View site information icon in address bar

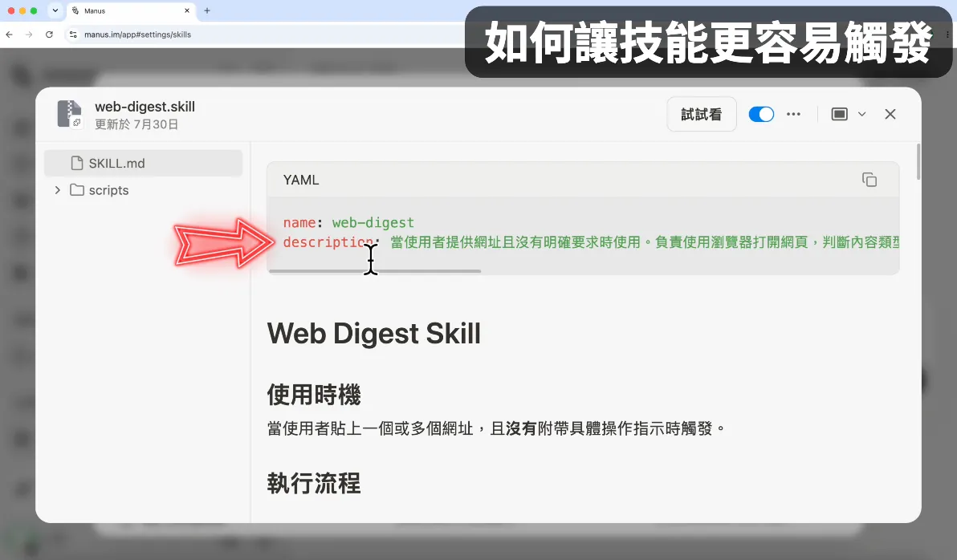[x=73, y=34]
